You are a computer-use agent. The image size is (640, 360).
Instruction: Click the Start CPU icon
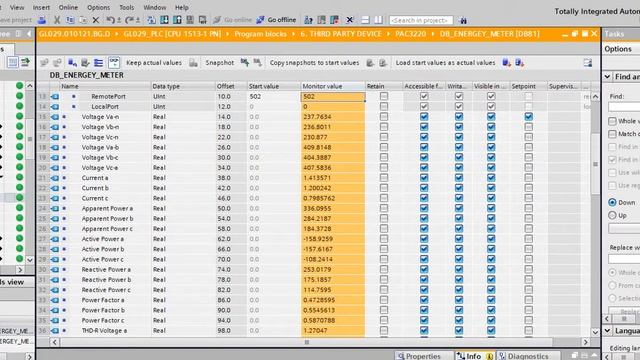point(321,20)
